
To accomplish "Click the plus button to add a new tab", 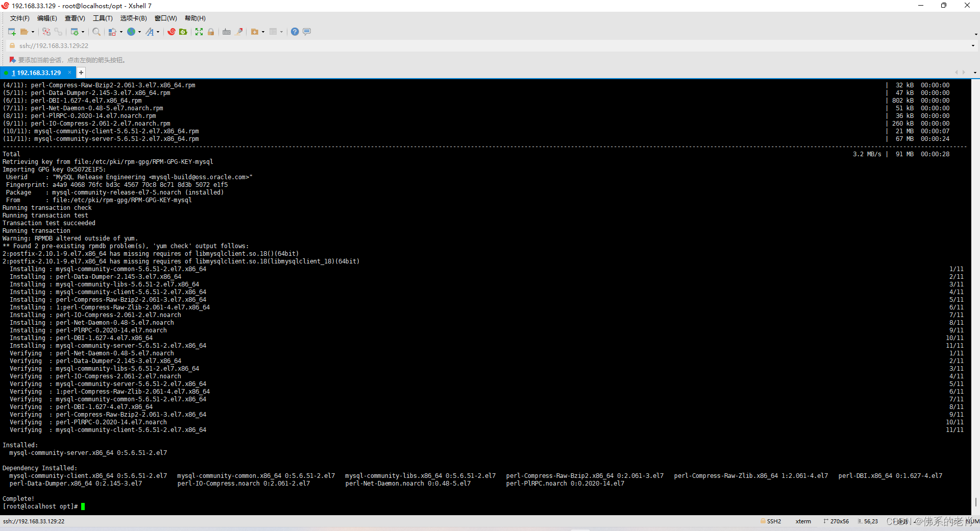I will coord(81,73).
